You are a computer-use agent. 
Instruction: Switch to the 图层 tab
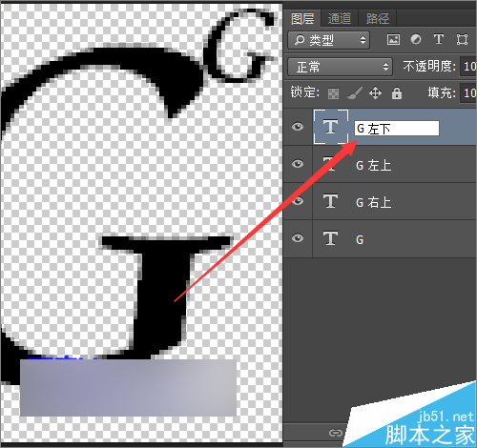[302, 18]
